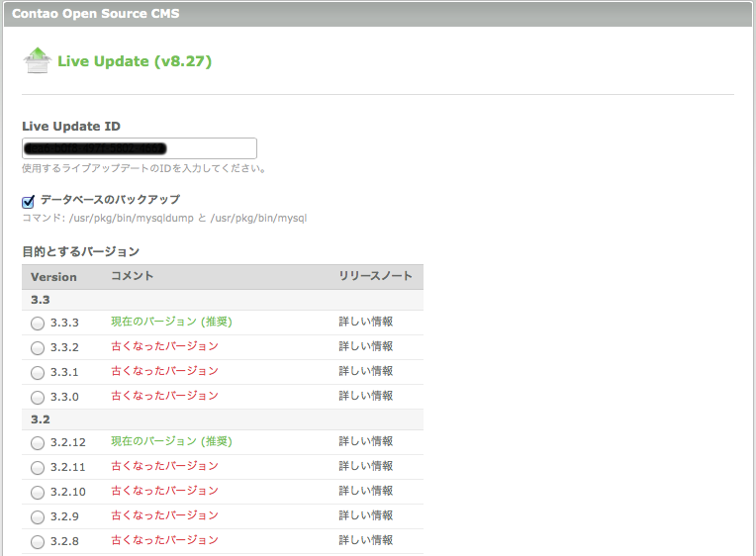Open 詳しい情報 release notes for 3.3.3
756x556 pixels.
(366, 322)
